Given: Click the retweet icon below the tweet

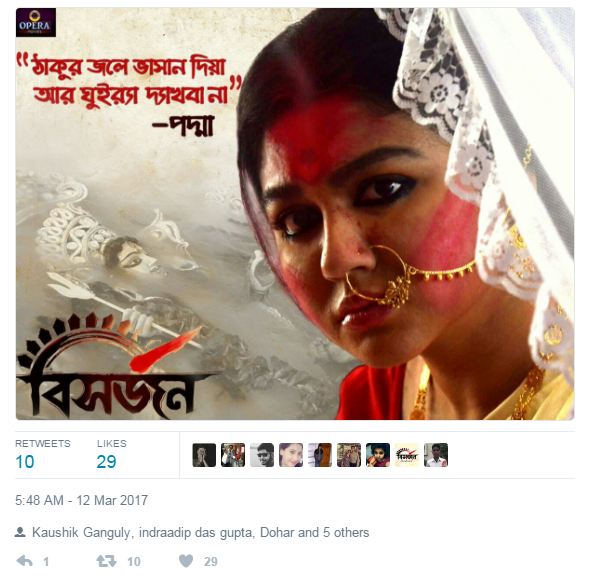Looking at the screenshot, I should coord(106,561).
